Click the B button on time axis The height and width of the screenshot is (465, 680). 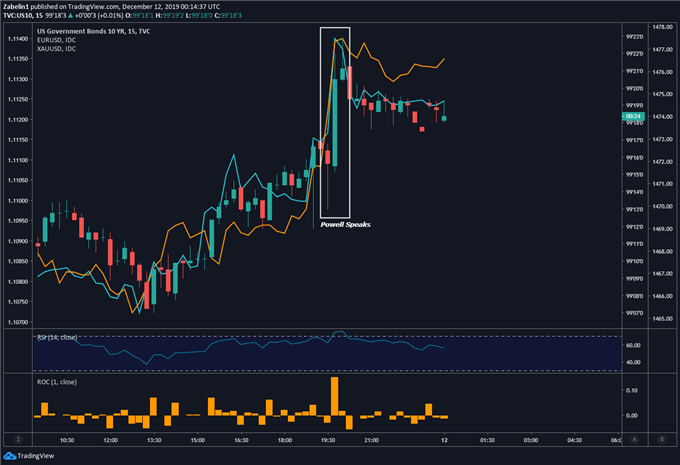click(x=662, y=440)
